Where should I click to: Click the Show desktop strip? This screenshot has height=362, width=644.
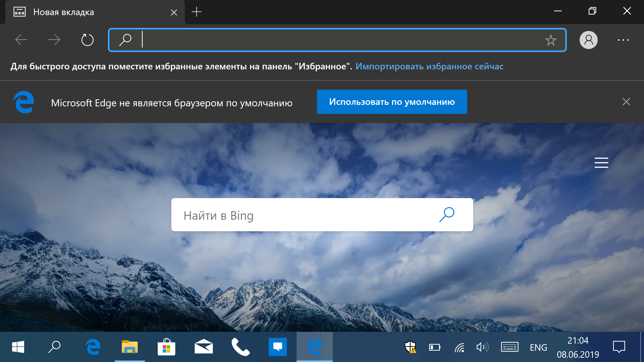click(x=642, y=347)
